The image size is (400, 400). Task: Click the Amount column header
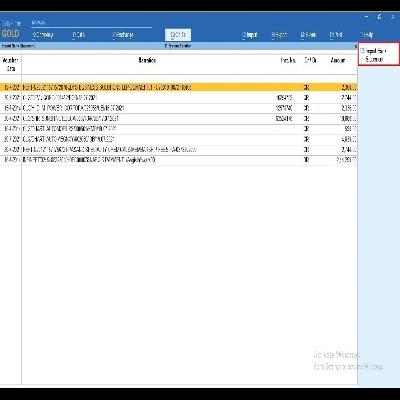coord(338,60)
